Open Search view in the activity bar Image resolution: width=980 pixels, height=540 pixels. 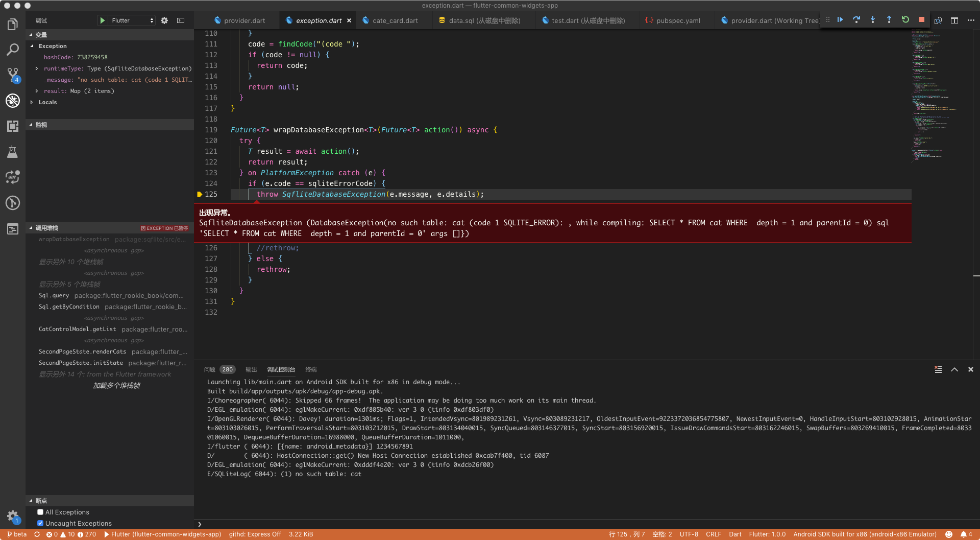point(12,49)
